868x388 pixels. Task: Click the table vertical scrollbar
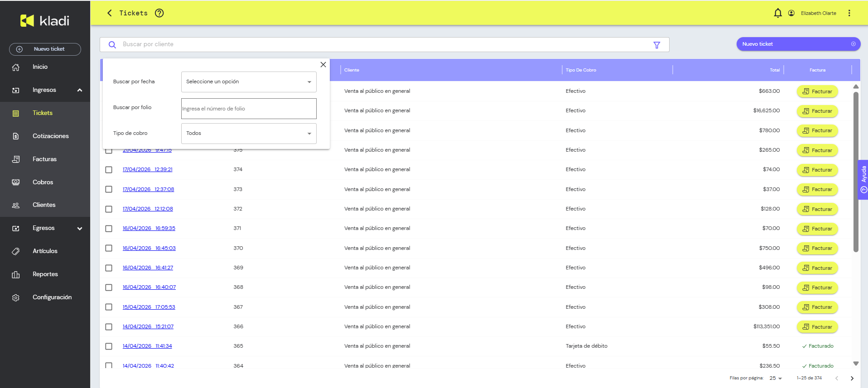(x=856, y=172)
